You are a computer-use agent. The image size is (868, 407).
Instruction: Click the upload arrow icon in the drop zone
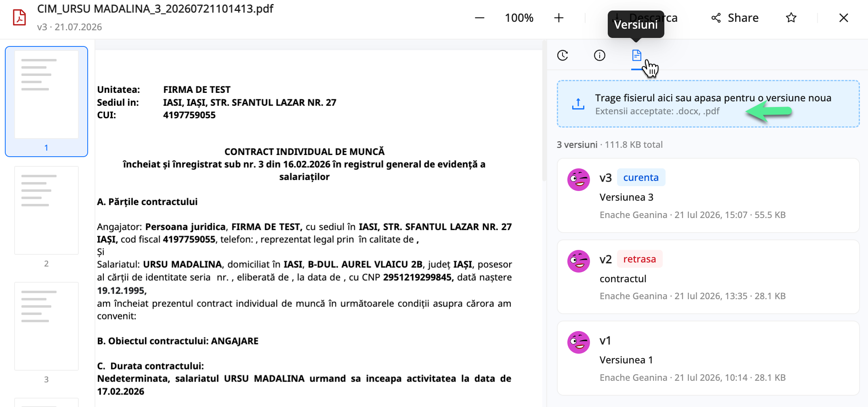(578, 104)
